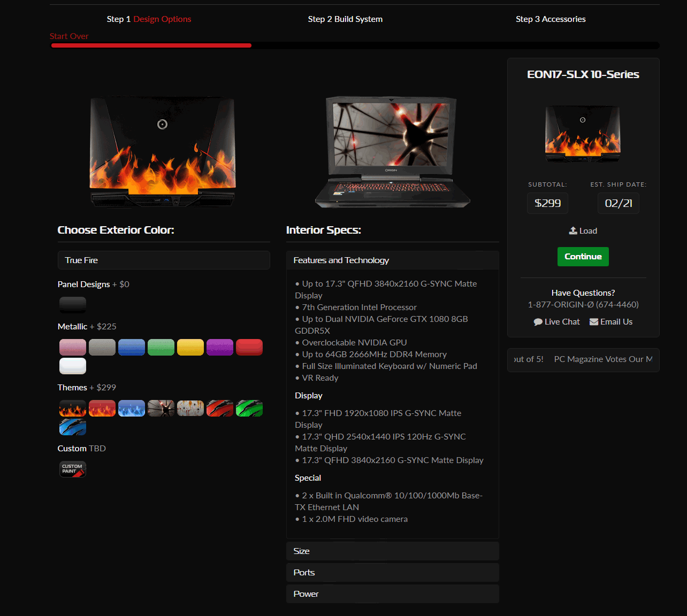
Task: Click the Interior Specs heading
Action: [324, 230]
